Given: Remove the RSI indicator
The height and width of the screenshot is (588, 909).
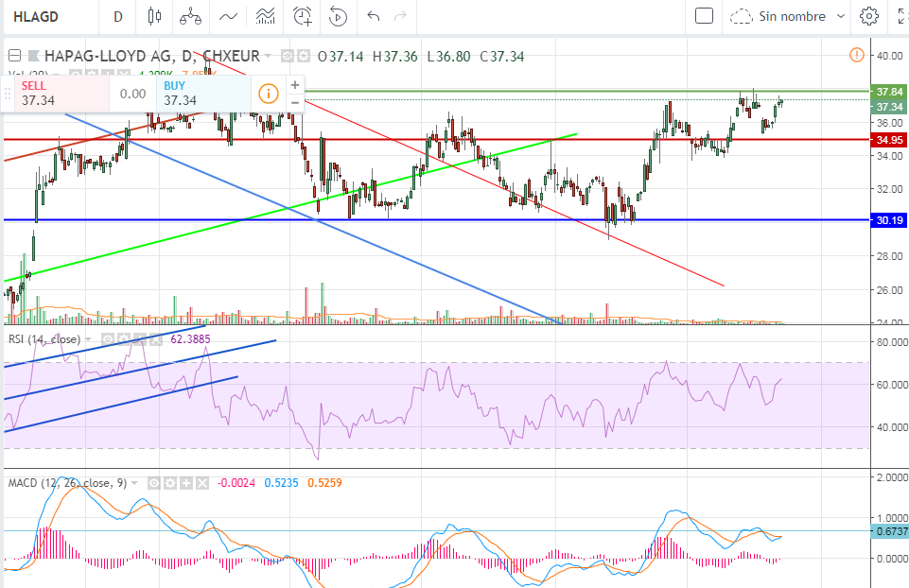Looking at the screenshot, I should pyautogui.click(x=156, y=339).
